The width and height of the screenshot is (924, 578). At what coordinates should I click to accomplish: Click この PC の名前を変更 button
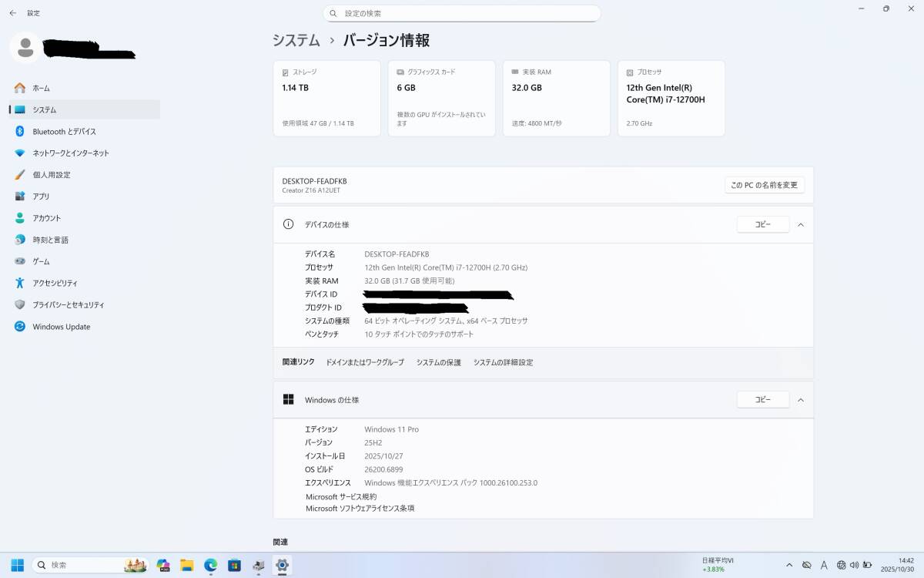[x=763, y=185]
